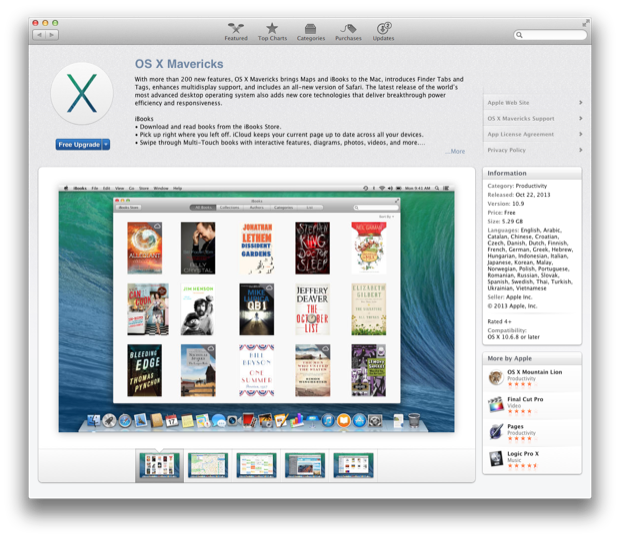620x538 pixels.
Task: Click The October List book cover
Action: (312, 309)
